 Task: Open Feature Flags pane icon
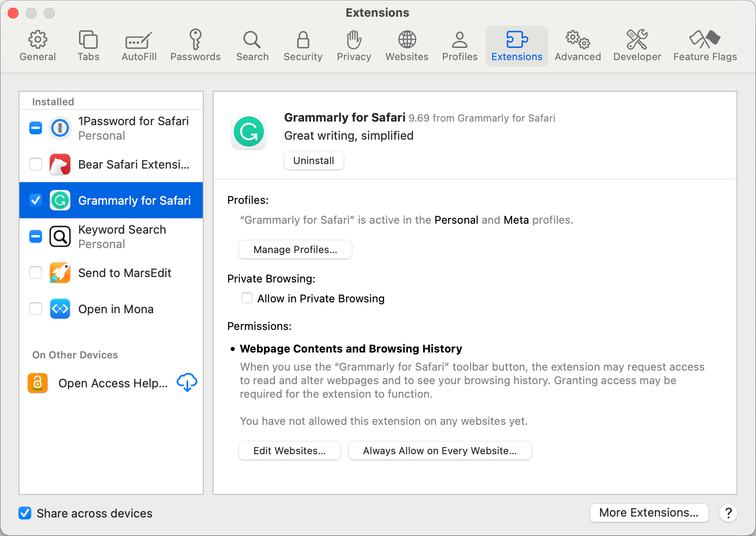705,40
